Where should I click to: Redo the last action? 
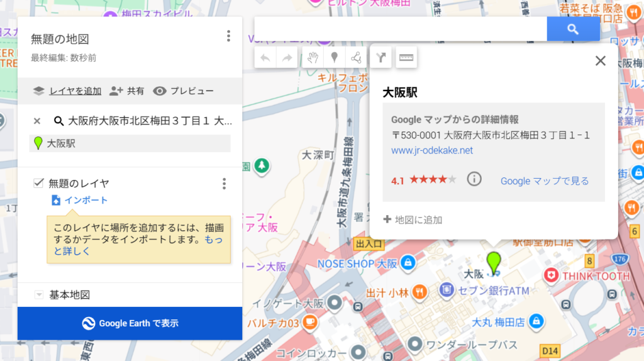[287, 57]
